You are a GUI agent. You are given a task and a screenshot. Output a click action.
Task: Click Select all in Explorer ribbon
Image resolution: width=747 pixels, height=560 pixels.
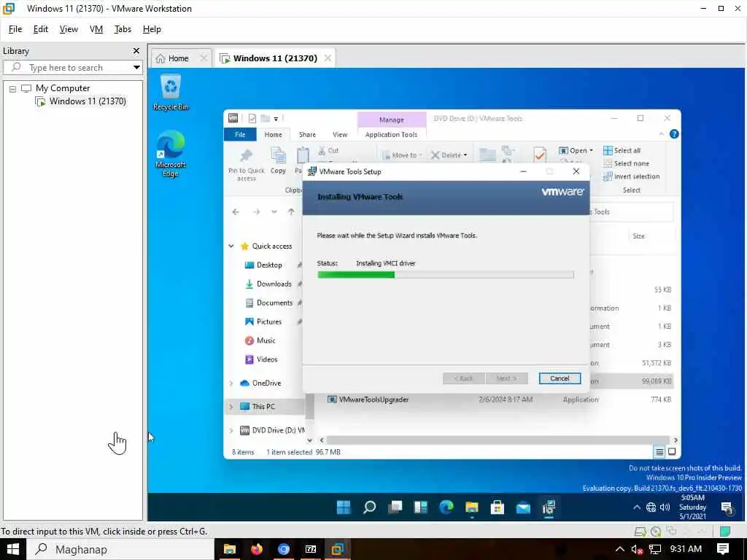tap(622, 150)
